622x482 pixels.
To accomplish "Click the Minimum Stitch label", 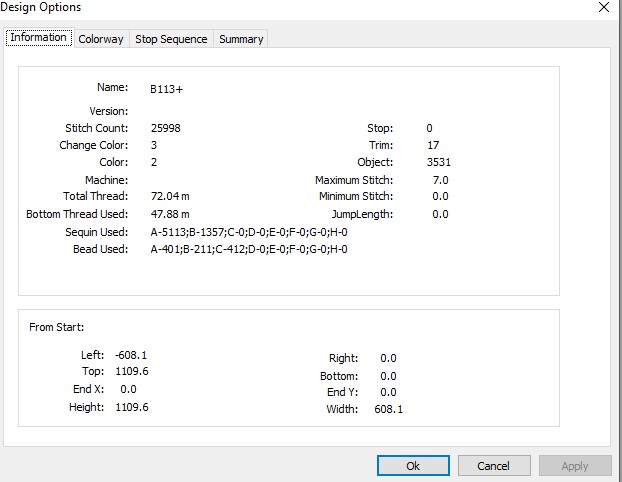I will [x=356, y=196].
